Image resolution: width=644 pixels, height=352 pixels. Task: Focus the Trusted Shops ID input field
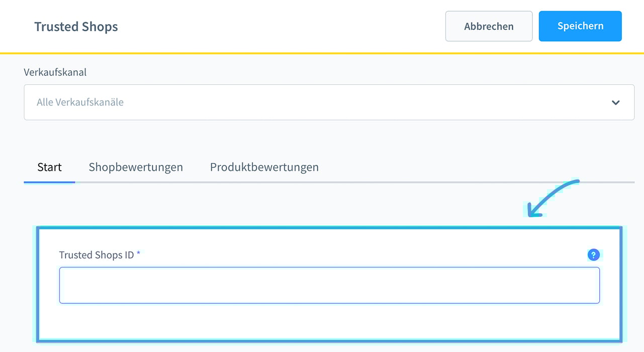pos(329,285)
